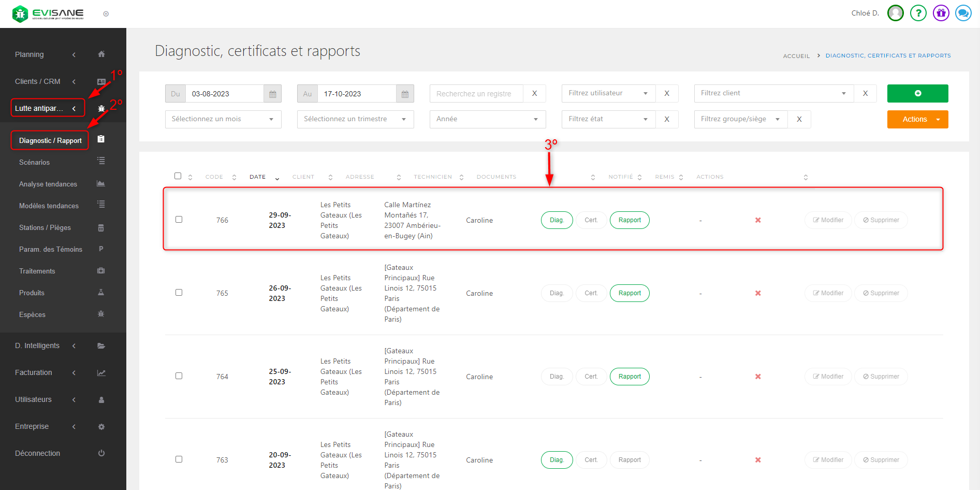Open the orange Actions dropdown
Screen dimensions: 980x490
tap(917, 119)
